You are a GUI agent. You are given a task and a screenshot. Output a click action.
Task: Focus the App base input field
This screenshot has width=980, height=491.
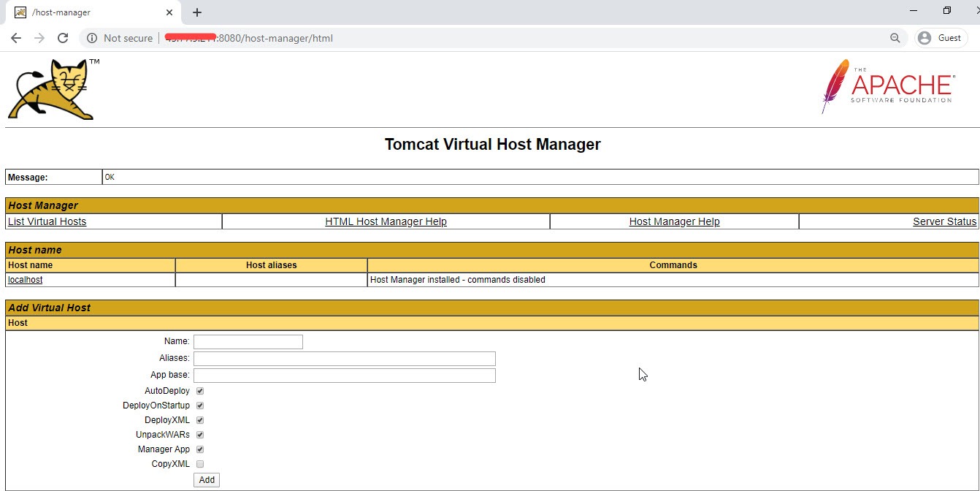[345, 376]
